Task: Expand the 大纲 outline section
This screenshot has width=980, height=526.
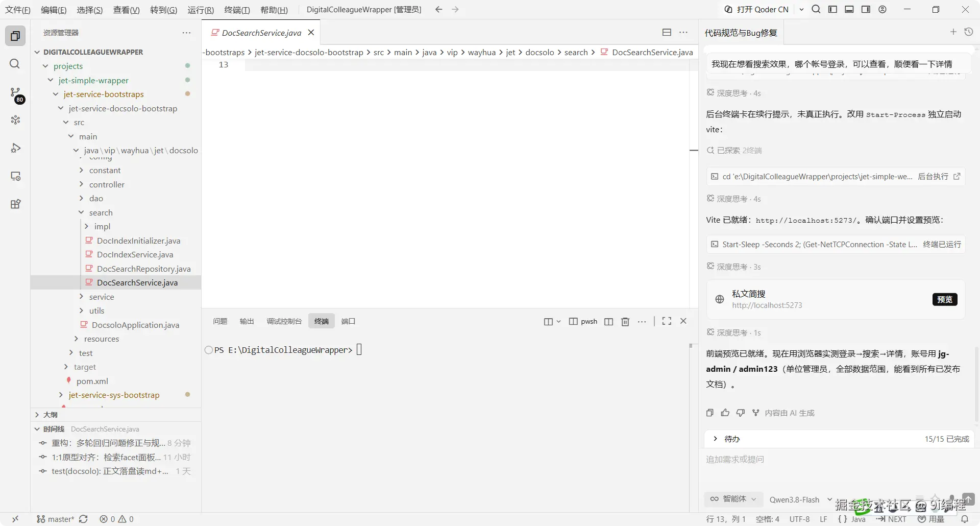Action: [x=50, y=415]
